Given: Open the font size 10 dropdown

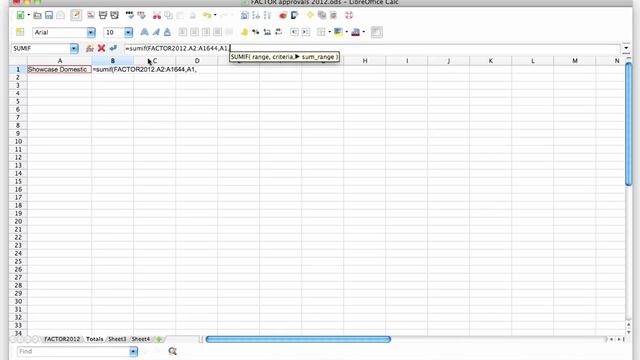Looking at the screenshot, I should 129,32.
